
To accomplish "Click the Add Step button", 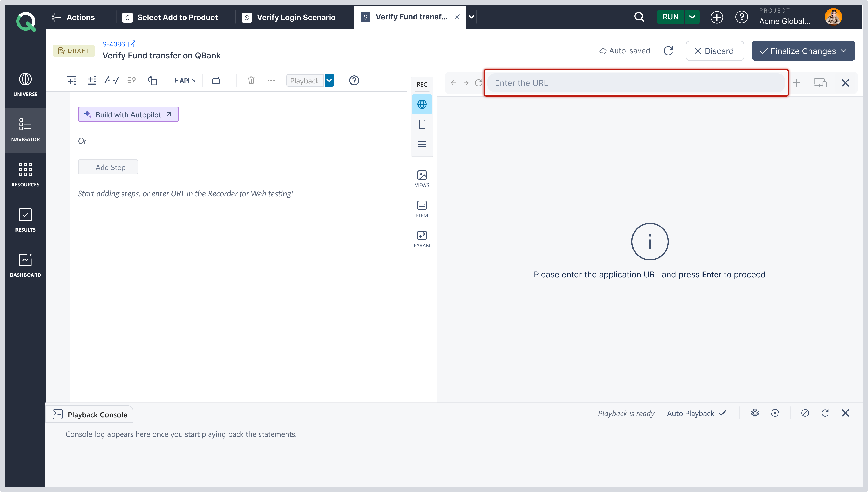I will (x=108, y=167).
